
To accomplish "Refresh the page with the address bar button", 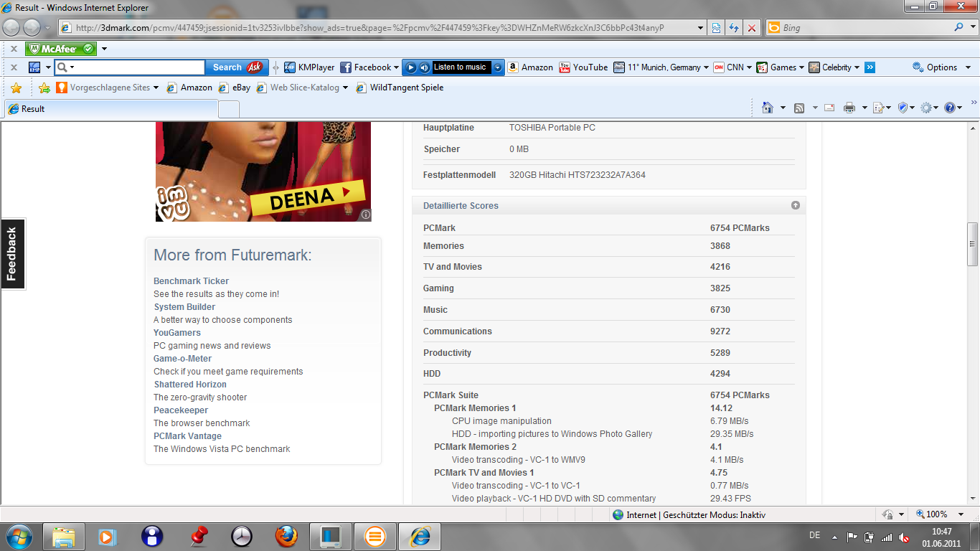I will pyautogui.click(x=734, y=28).
